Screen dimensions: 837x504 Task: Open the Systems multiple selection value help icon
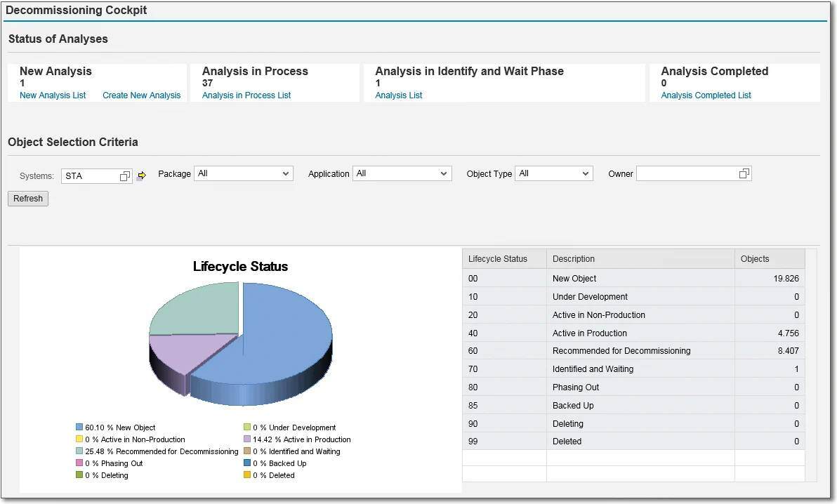pyautogui.click(x=124, y=175)
